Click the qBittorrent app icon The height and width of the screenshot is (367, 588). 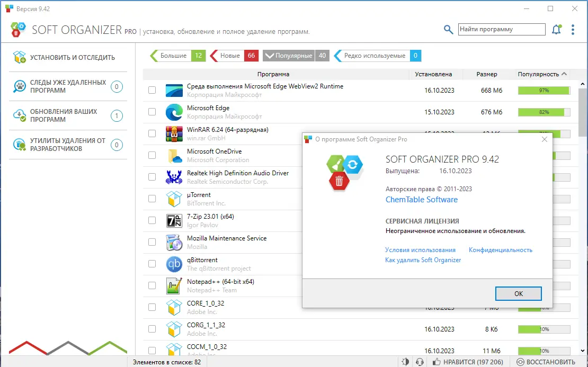click(174, 264)
